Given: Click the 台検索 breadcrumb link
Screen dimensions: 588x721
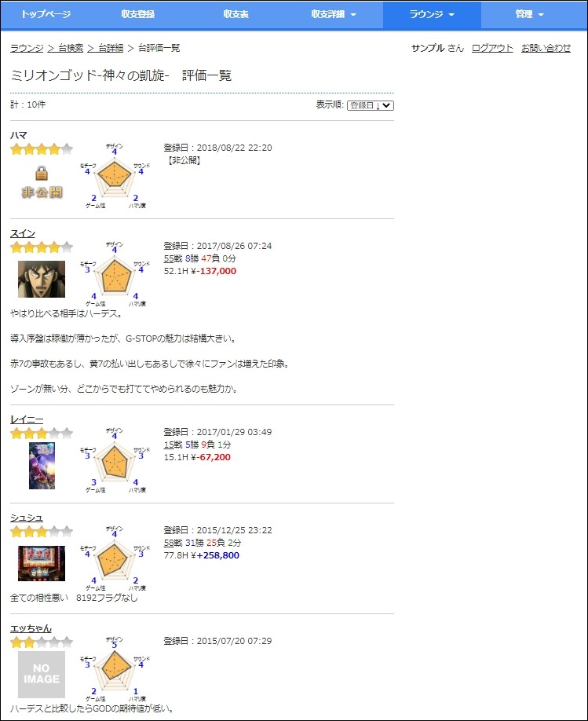Looking at the screenshot, I should (65, 48).
